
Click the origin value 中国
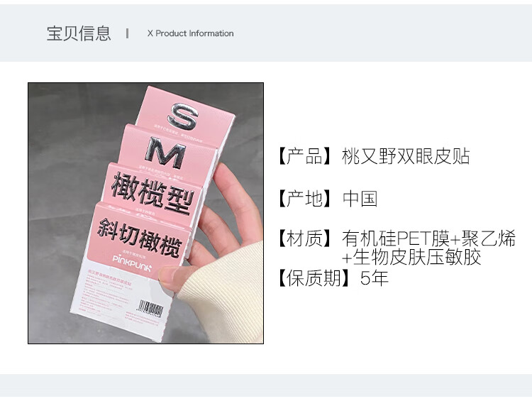click(x=360, y=198)
